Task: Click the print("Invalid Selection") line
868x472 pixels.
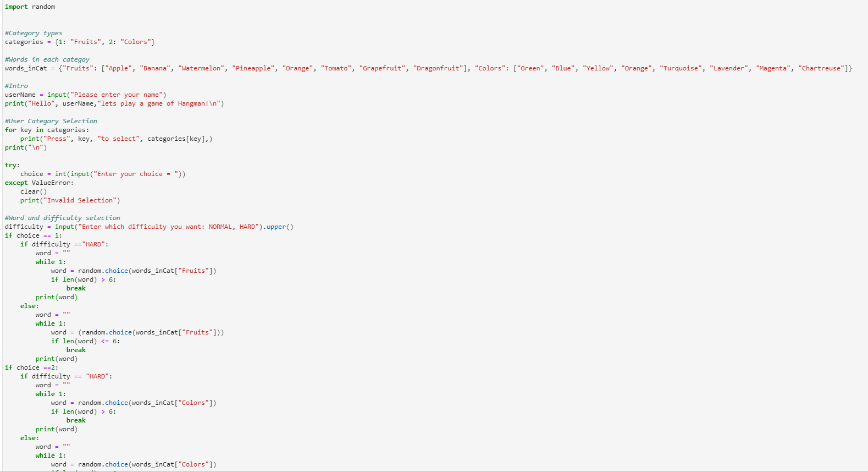Action: (x=70, y=200)
